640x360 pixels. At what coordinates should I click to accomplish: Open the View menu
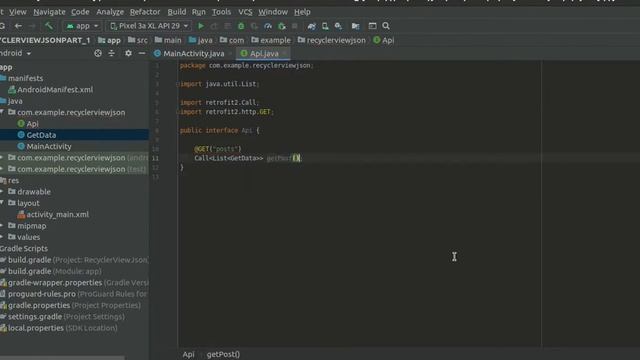[x=18, y=12]
